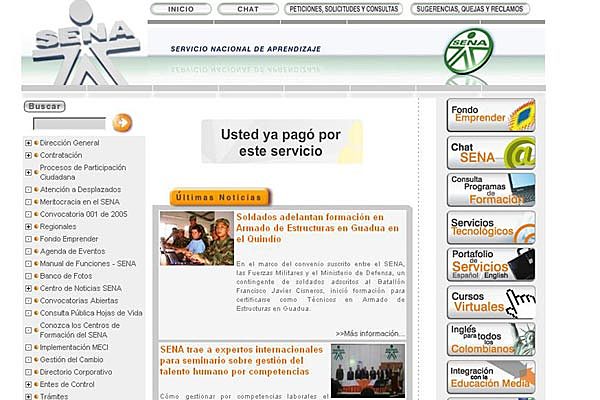Open Portafolio de Servicios banner

pyautogui.click(x=491, y=264)
